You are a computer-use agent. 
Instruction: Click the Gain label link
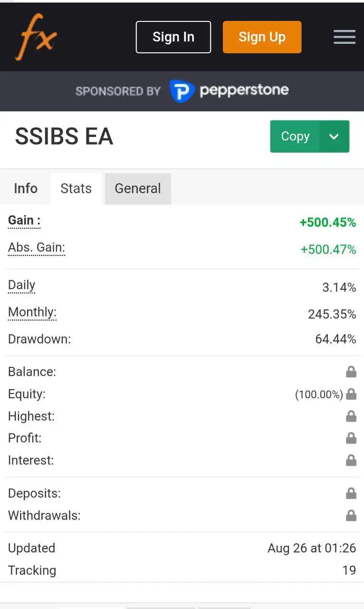24,221
